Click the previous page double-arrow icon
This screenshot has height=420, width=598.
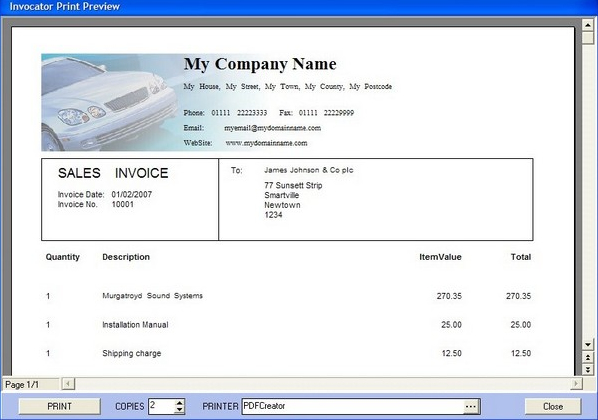[588, 357]
